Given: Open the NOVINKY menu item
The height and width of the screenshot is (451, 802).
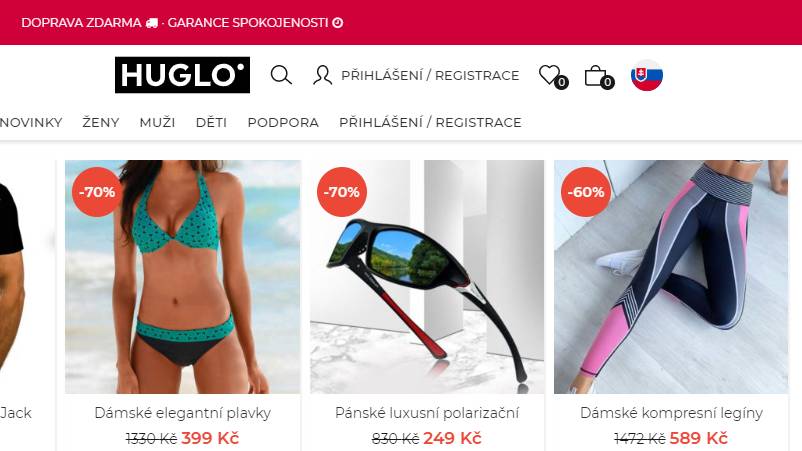Looking at the screenshot, I should 31,123.
